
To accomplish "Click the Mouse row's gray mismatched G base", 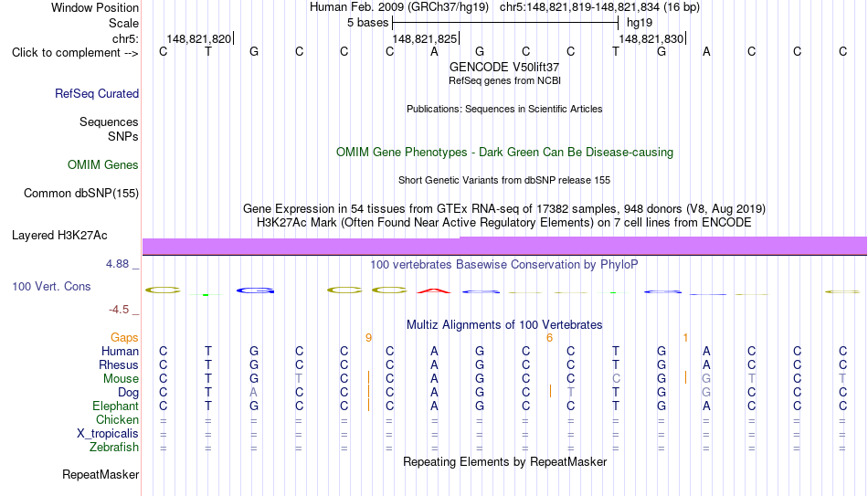I will coord(706,379).
